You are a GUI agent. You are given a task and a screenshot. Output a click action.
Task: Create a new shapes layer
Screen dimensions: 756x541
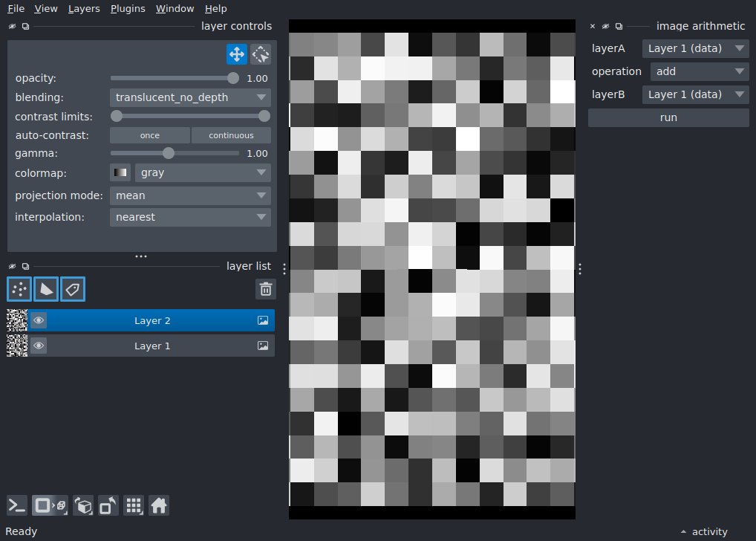(x=46, y=289)
